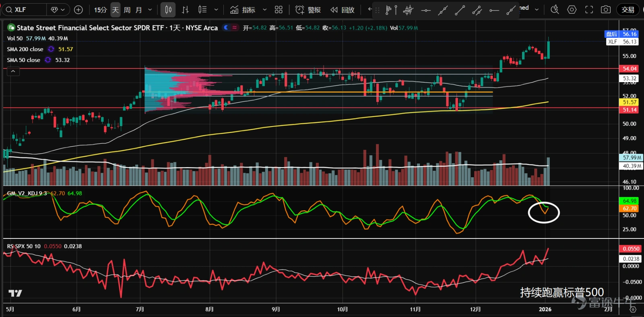This screenshot has width=644, height=317.
Task: Expand the chart type dropdown arrow
Action: pos(216,10)
